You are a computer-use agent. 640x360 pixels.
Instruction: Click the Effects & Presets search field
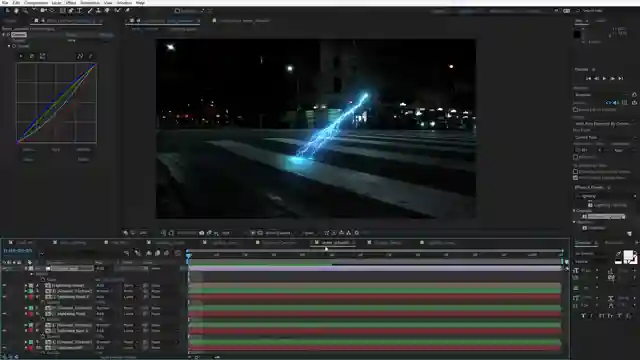pos(605,196)
